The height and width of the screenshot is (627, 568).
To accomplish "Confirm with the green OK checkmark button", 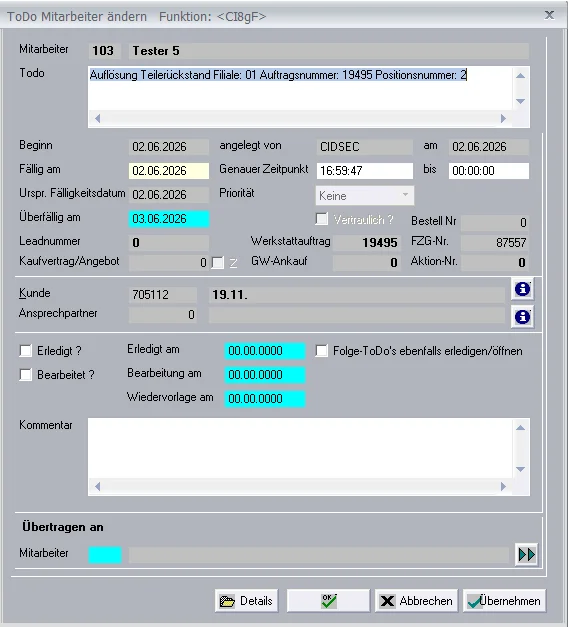I will tap(328, 601).
